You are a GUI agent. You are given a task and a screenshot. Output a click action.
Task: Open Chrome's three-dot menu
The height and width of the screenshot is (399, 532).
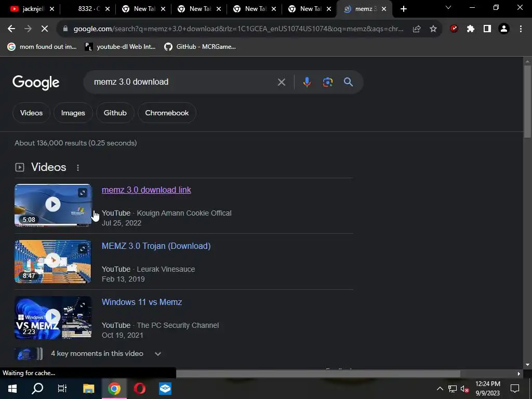(x=521, y=29)
